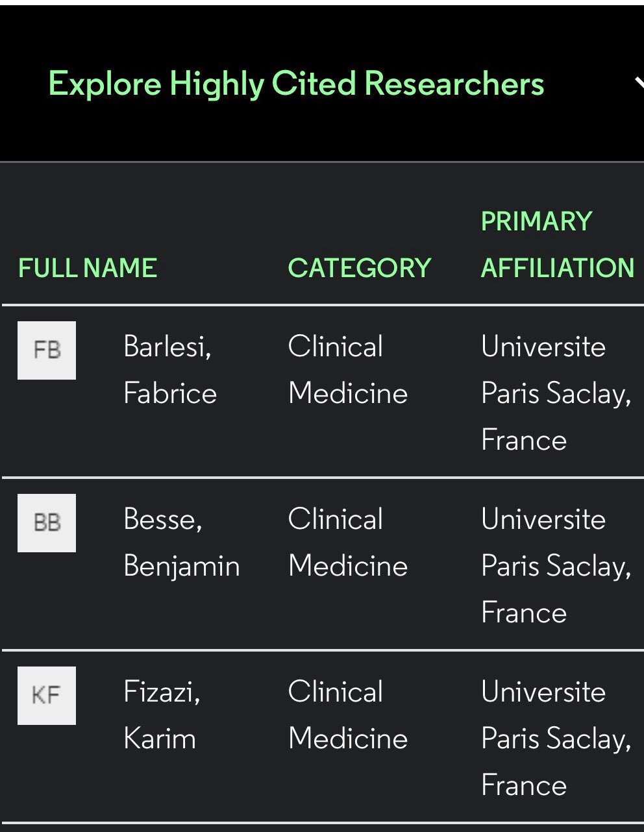Click the word France in Fizazi's affiliation
The image size is (644, 832).
(524, 786)
